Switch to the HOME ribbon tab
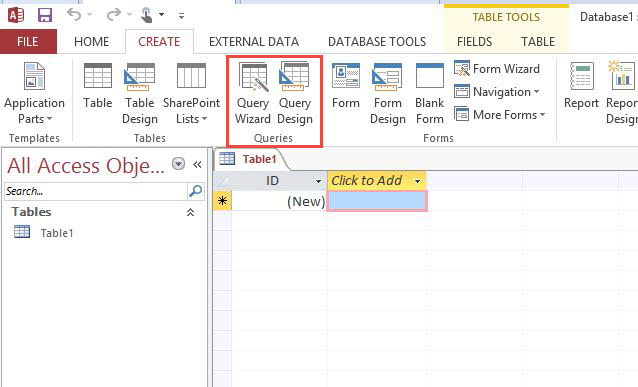 point(92,42)
